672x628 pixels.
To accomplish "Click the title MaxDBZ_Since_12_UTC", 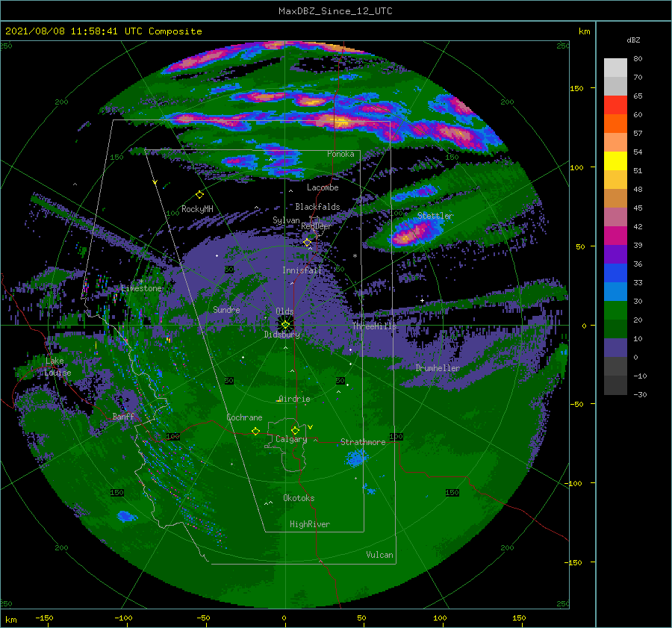I will pyautogui.click(x=335, y=11).
